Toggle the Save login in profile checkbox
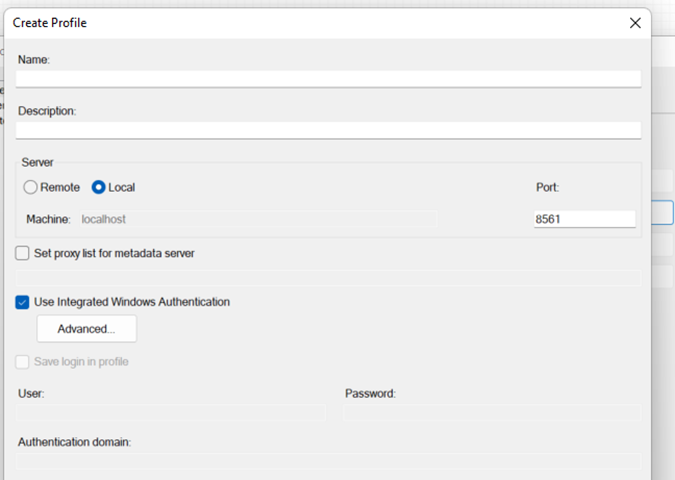675x480 pixels. 23,362
